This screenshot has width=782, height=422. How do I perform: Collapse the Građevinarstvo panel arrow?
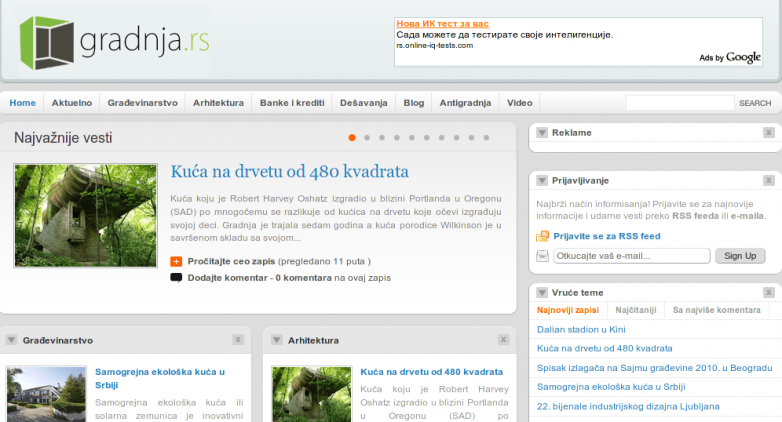pyautogui.click(x=11, y=340)
